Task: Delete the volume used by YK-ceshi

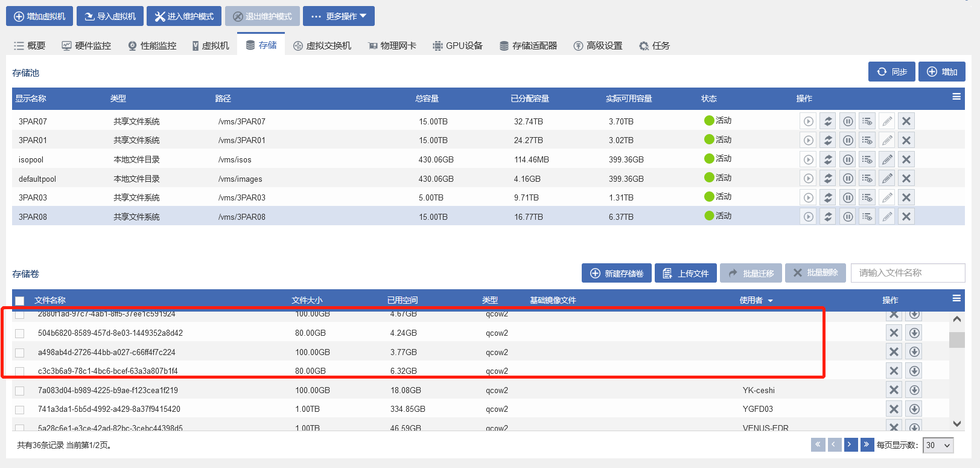Action: pyautogui.click(x=894, y=390)
